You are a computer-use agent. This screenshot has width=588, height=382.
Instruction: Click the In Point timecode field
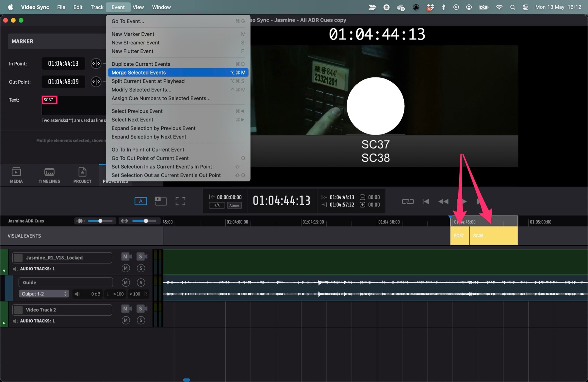pyautogui.click(x=63, y=63)
